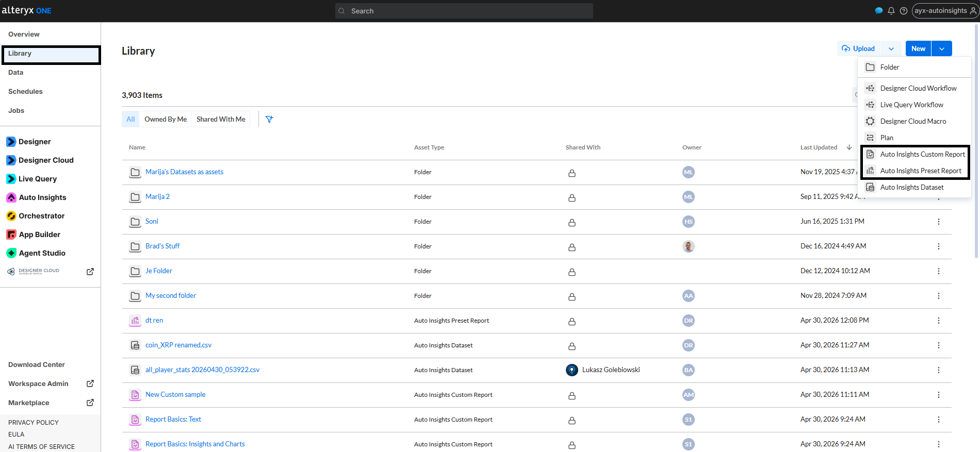Screen dimensions: 980x452
Task: Open the Orchestrator app icon
Action: click(11, 216)
